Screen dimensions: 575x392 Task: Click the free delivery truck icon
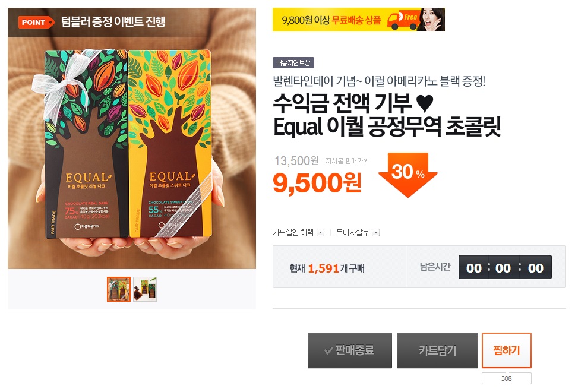point(403,20)
